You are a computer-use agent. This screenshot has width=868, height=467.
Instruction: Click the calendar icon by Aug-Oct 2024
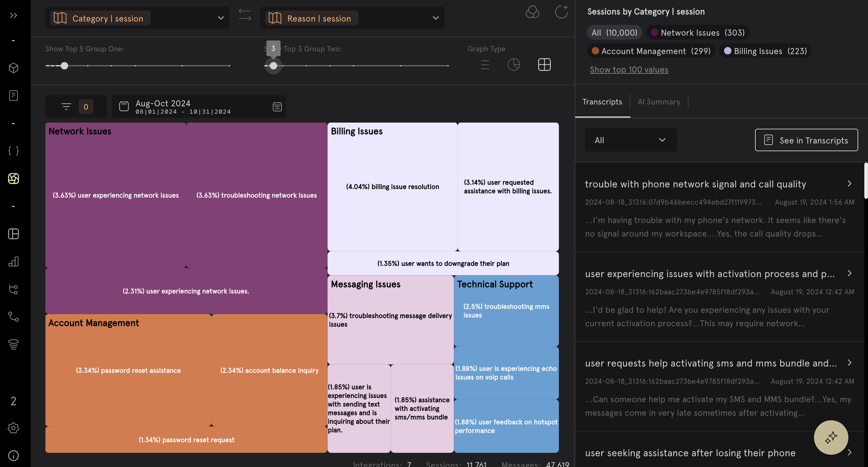point(124,106)
